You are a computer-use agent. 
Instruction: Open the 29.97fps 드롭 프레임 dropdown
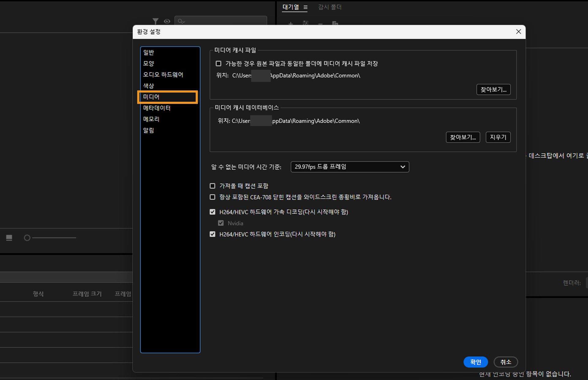349,167
